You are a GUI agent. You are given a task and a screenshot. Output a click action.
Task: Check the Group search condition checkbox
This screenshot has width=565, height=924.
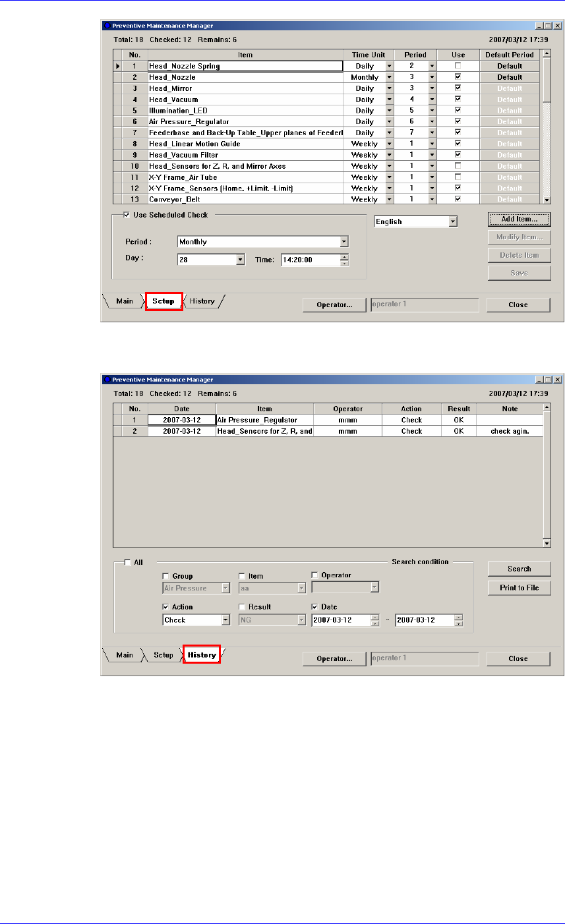pos(166,576)
